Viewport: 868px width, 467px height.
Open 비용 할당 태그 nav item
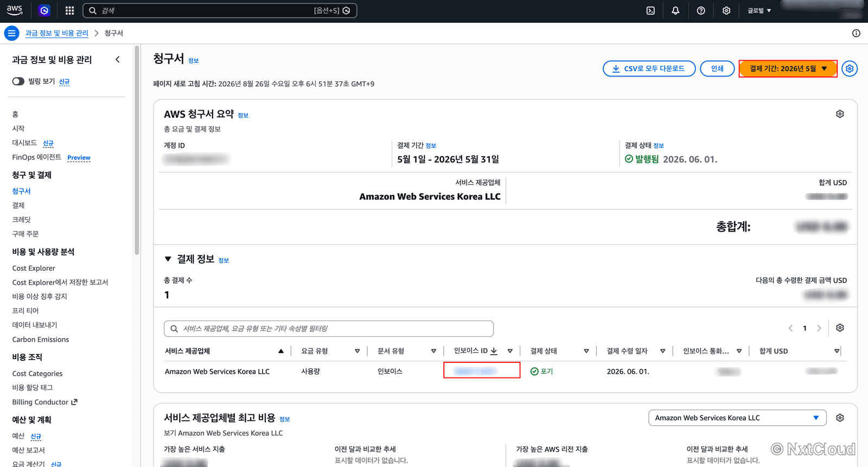[x=33, y=387]
